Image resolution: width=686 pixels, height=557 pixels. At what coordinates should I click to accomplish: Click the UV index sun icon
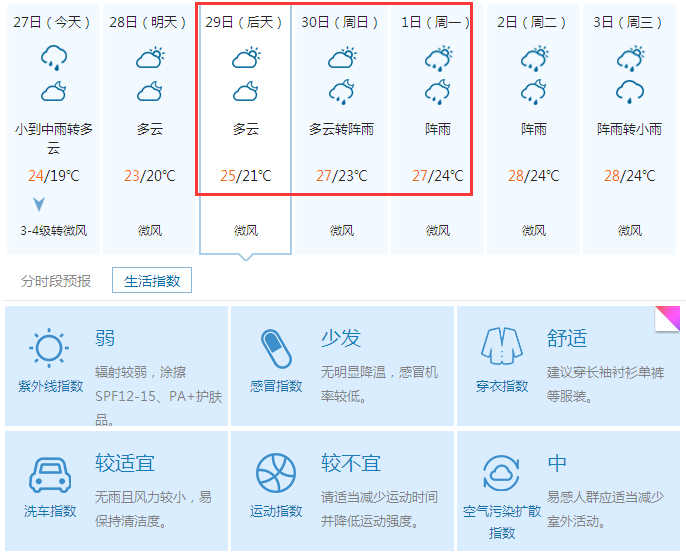(x=49, y=348)
